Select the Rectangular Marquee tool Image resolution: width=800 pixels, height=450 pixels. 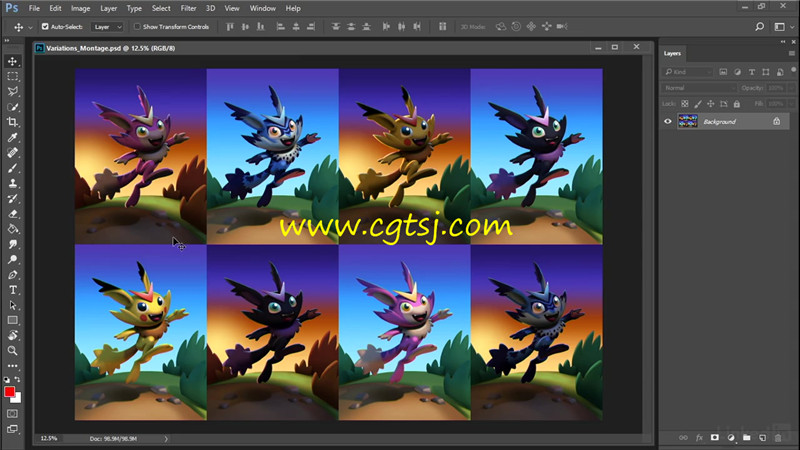point(12,77)
